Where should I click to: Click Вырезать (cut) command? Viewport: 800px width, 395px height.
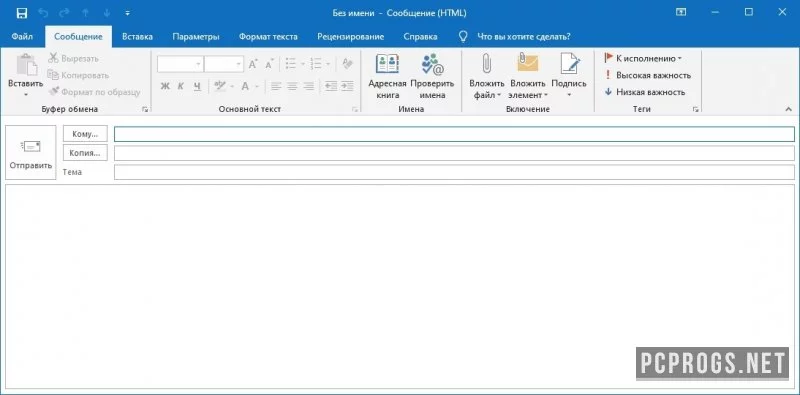[x=73, y=59]
